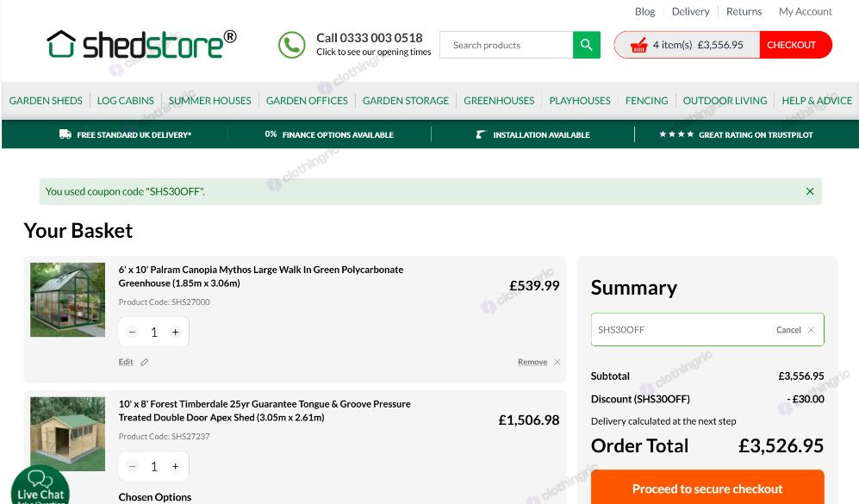Go to the Blog page
The image size is (859, 504).
[644, 11]
